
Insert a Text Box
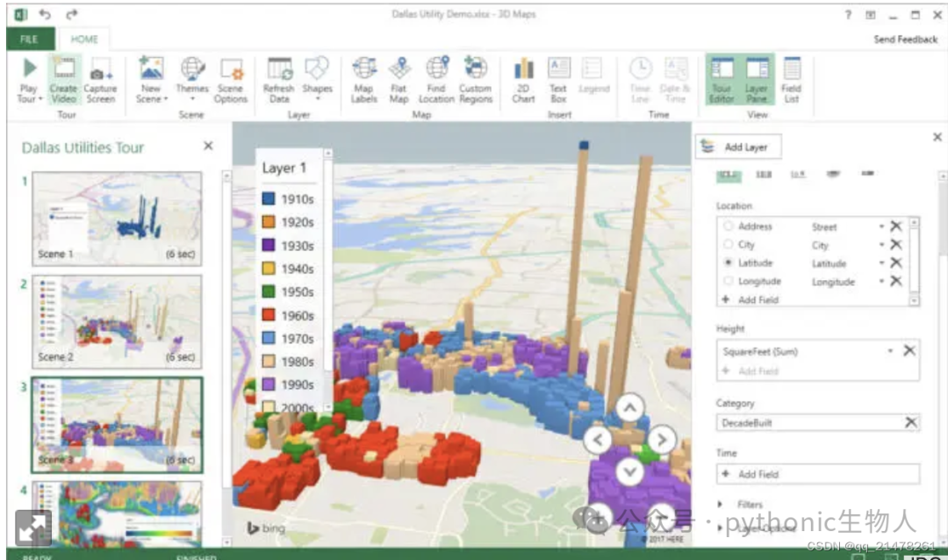[558, 80]
